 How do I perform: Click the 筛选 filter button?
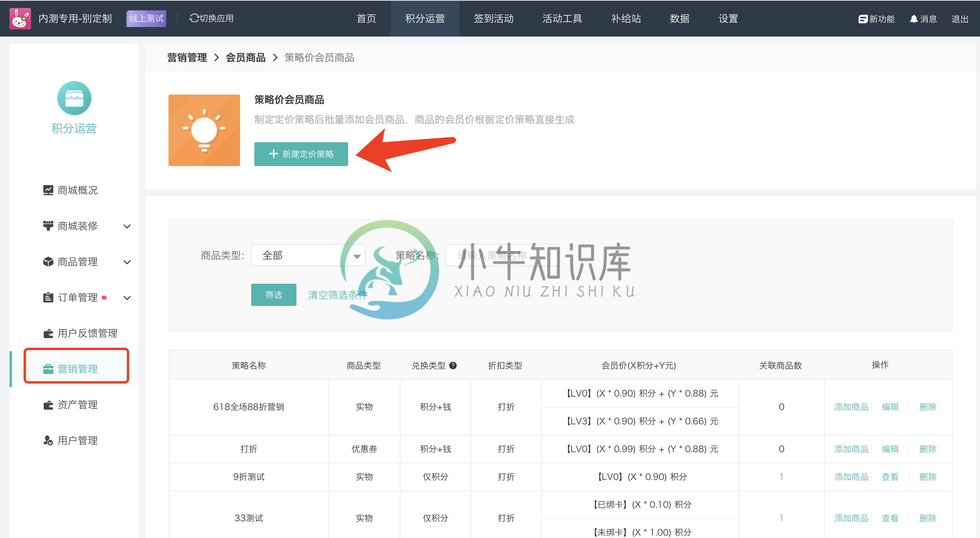[274, 295]
